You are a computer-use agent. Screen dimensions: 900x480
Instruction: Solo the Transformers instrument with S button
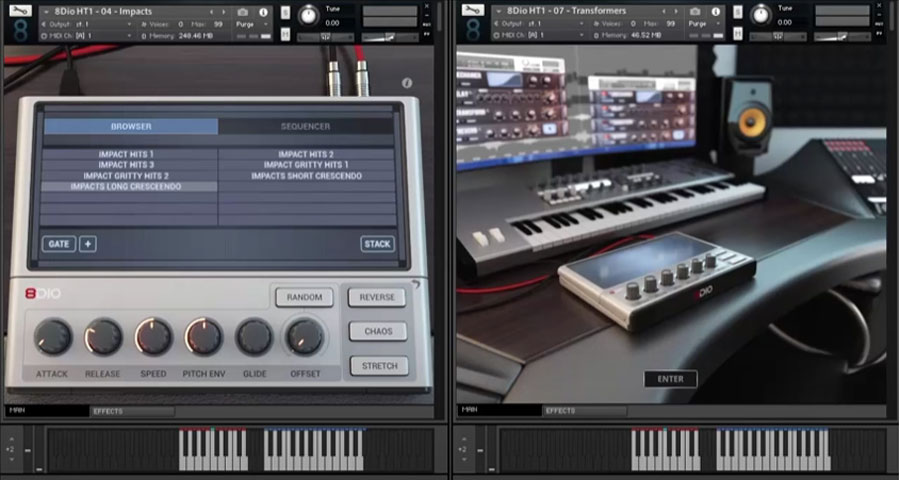point(738,12)
